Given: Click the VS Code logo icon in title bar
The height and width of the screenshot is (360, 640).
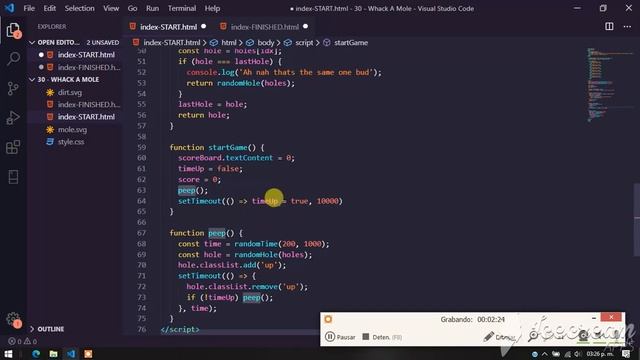Looking at the screenshot, I should click(10, 8).
